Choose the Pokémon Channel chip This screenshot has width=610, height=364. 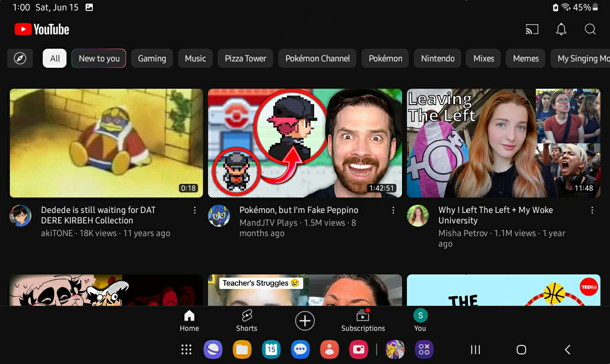(x=318, y=58)
